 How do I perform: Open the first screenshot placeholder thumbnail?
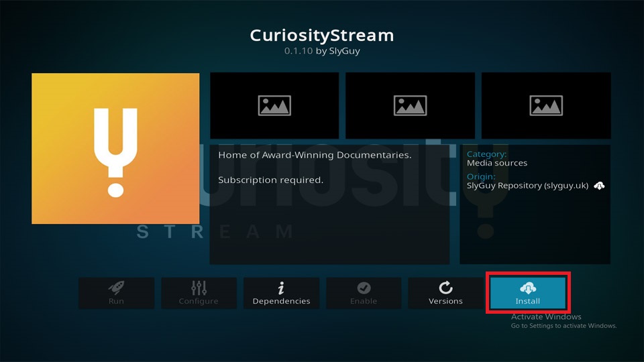[x=274, y=106]
